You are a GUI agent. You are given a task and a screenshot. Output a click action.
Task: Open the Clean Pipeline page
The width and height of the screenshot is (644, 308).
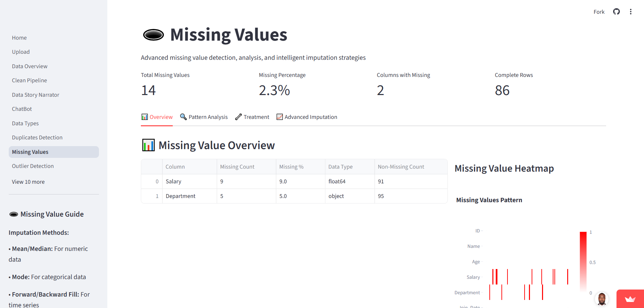[x=29, y=80]
